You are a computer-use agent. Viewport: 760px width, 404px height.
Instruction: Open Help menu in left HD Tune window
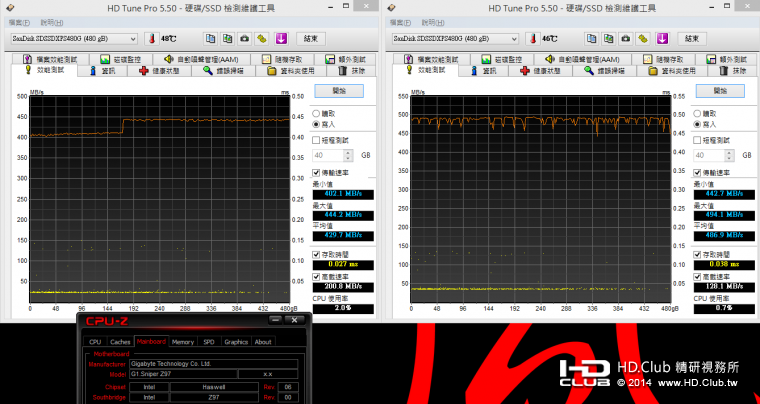click(52, 23)
